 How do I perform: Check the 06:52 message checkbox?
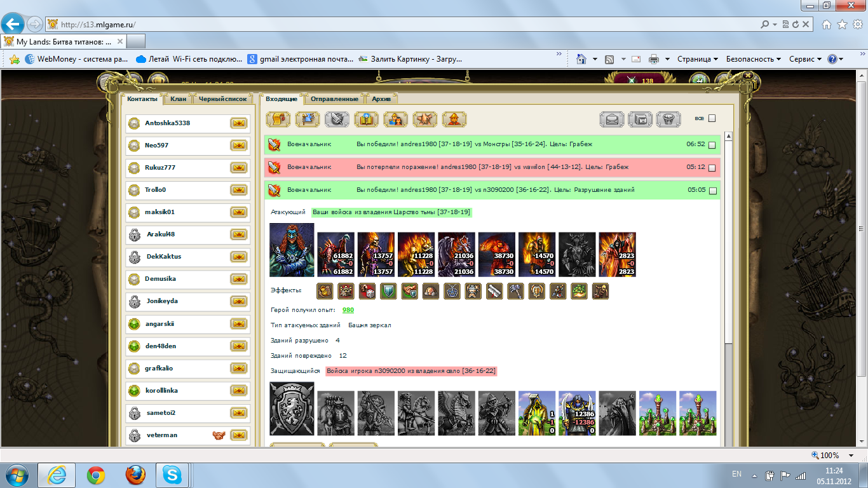[x=712, y=146]
